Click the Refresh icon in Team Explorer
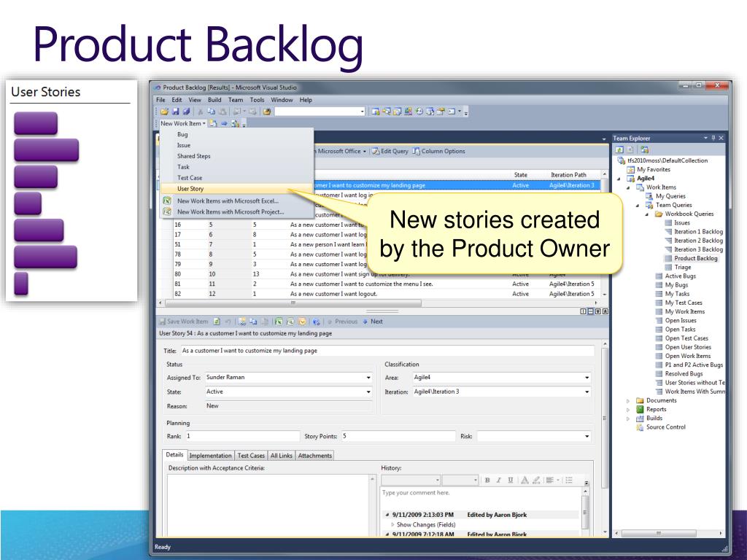The width and height of the screenshot is (747, 560). (619, 149)
